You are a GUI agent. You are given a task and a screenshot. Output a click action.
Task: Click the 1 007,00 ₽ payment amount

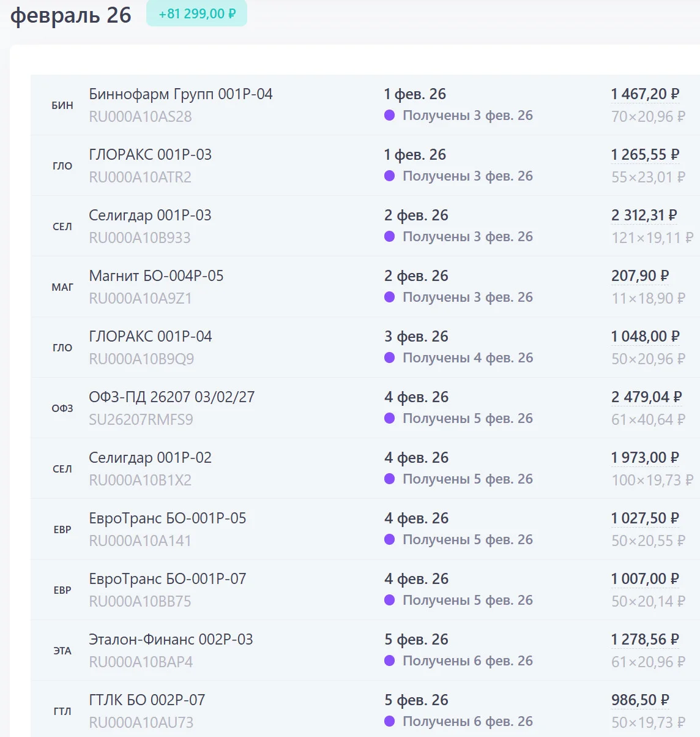click(x=645, y=579)
